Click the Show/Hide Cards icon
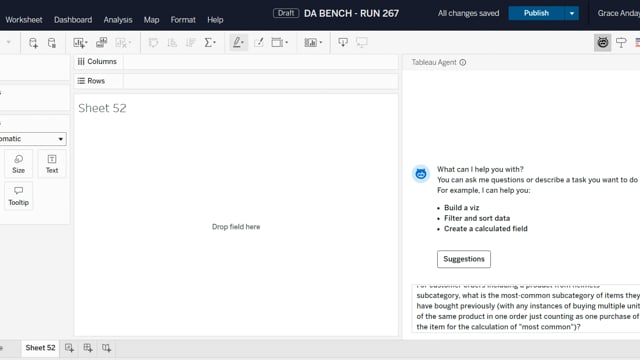This screenshot has height=360, width=640. (311, 42)
